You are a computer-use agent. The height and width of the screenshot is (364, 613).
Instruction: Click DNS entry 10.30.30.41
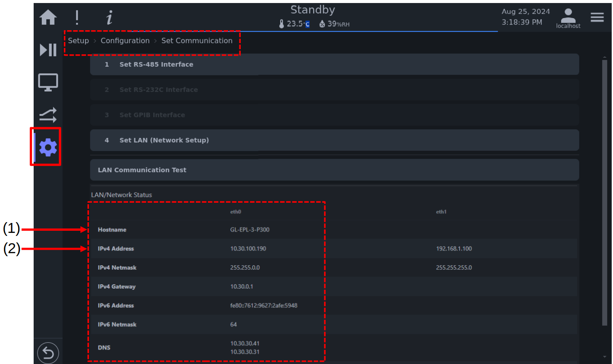[245, 344]
